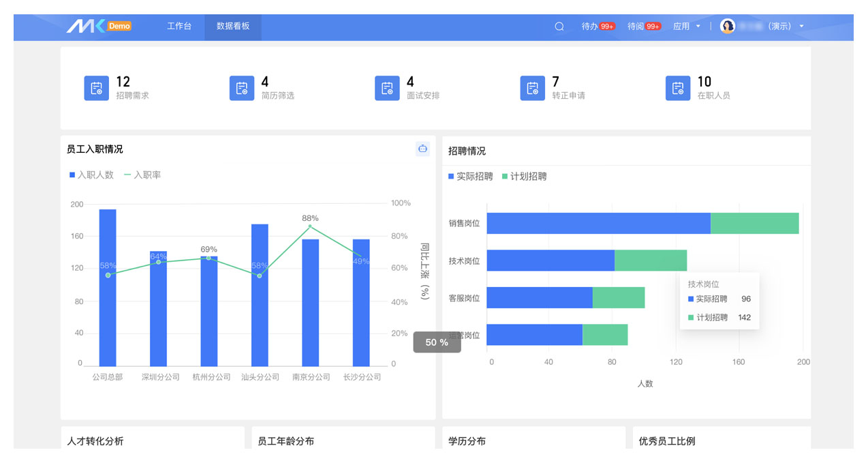Screen dimensions: 868x461
Task: Open the 招聘需求 stat card icon
Action: pos(96,89)
